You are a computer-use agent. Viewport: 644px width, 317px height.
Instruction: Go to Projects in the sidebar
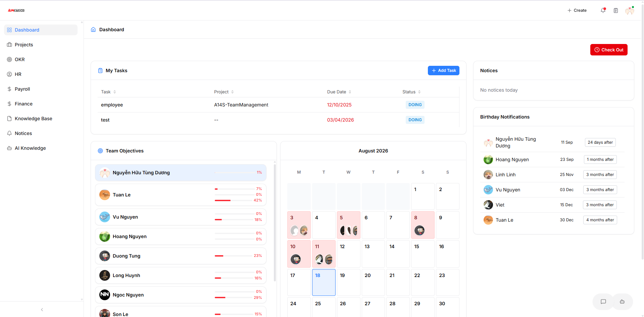41,45
